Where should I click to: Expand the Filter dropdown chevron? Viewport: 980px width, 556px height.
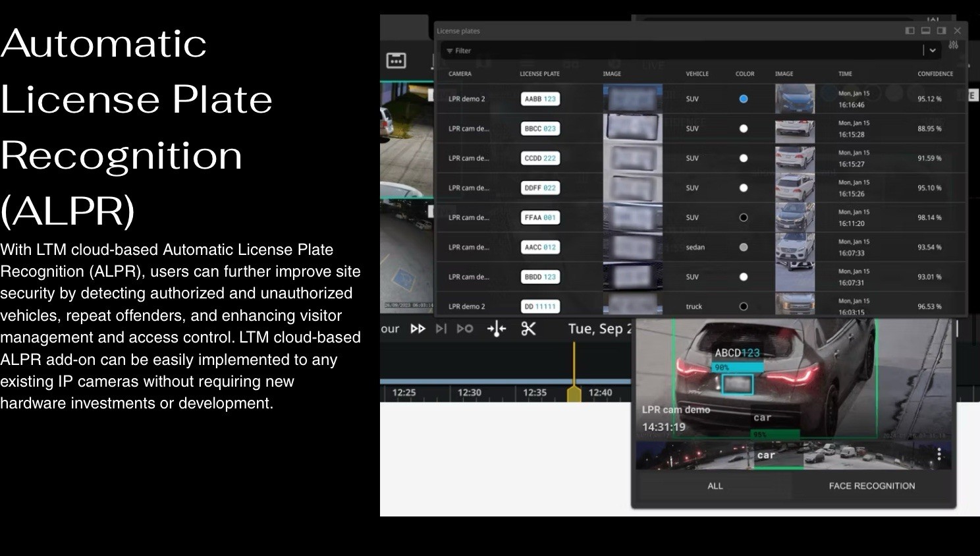933,51
